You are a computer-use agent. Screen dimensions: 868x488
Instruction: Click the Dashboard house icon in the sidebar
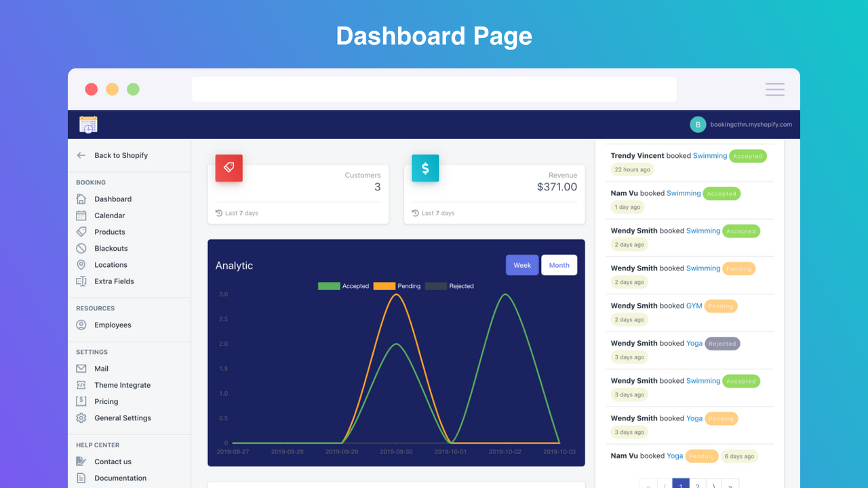pos(81,199)
